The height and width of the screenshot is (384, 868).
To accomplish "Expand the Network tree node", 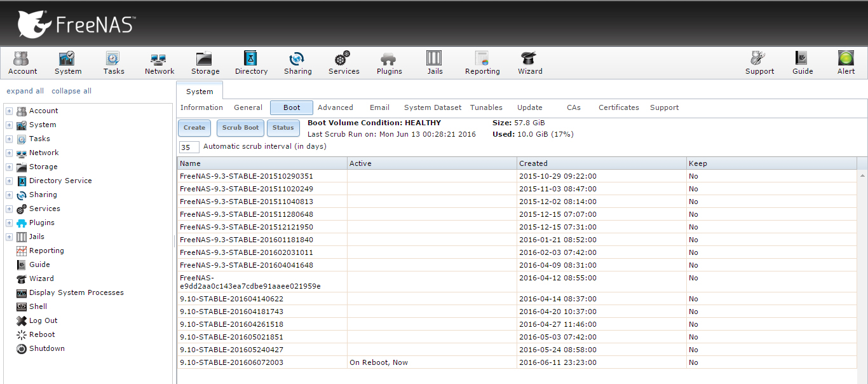I will [10, 153].
